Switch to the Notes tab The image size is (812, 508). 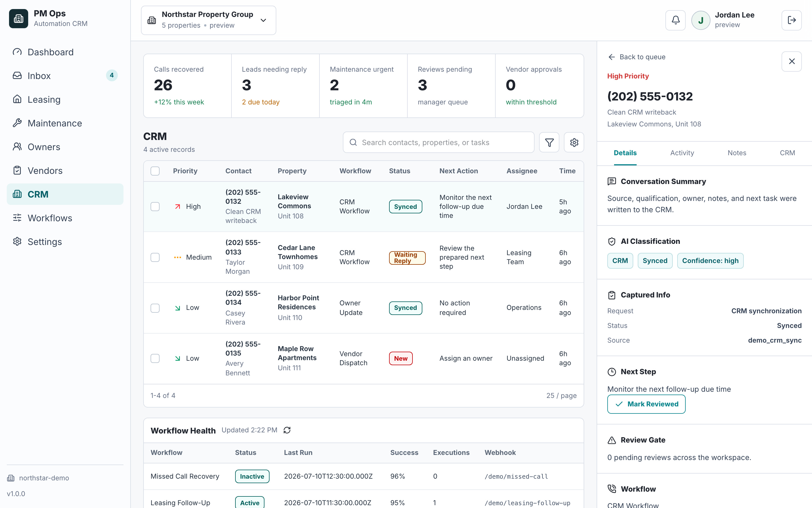(737, 153)
